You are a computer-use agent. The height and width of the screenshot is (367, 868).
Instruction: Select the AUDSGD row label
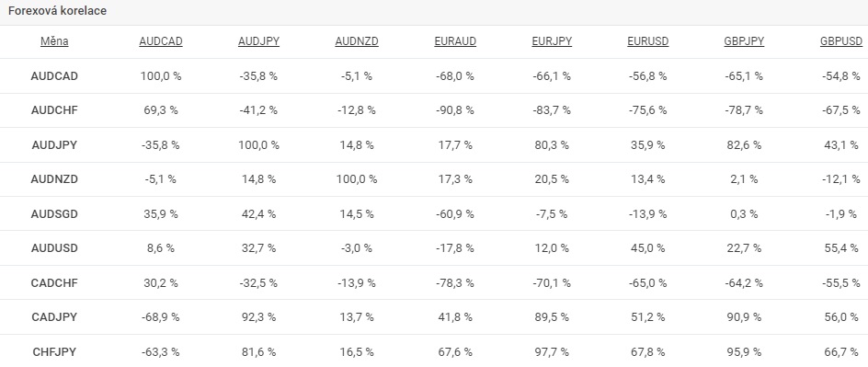point(54,213)
